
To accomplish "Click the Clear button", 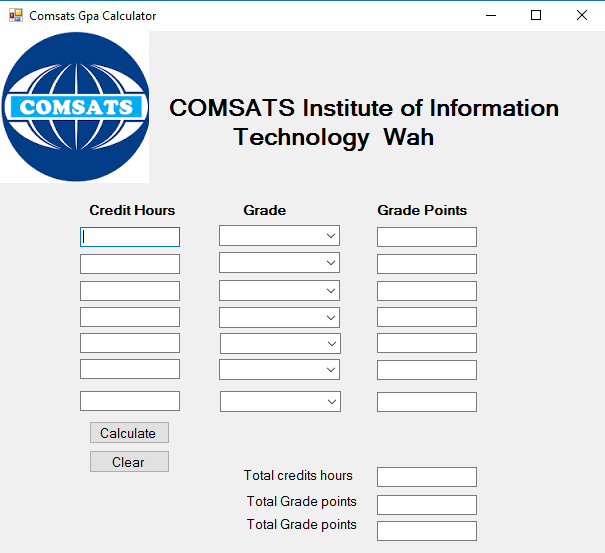I will [x=129, y=462].
